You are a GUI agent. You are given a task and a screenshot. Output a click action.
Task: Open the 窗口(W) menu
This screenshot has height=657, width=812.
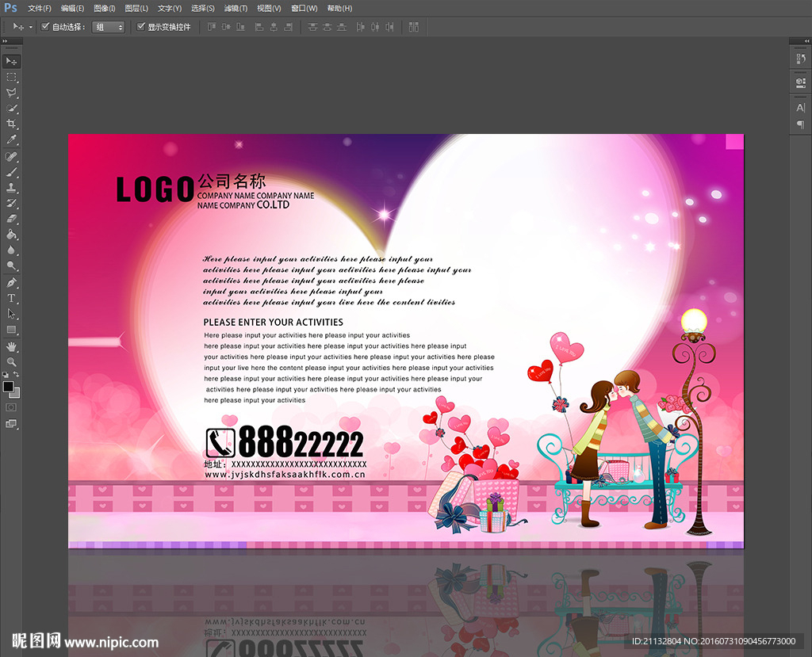(304, 8)
